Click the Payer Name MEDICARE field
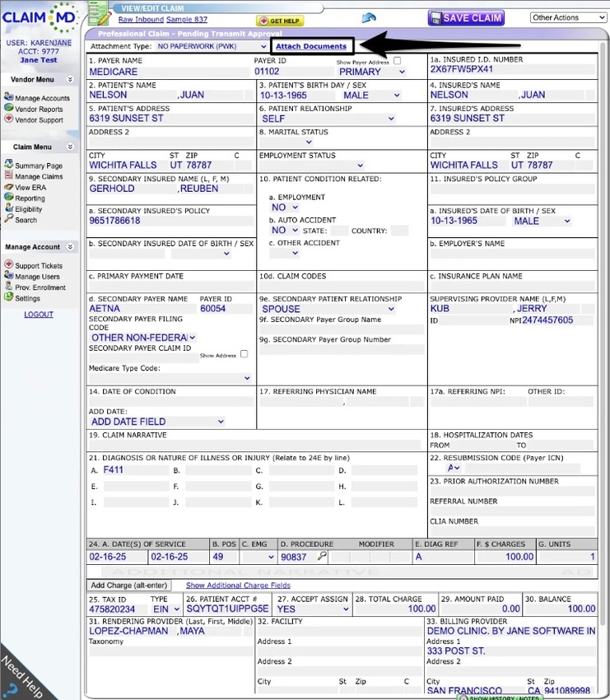This screenshot has height=700, width=610. (x=169, y=72)
